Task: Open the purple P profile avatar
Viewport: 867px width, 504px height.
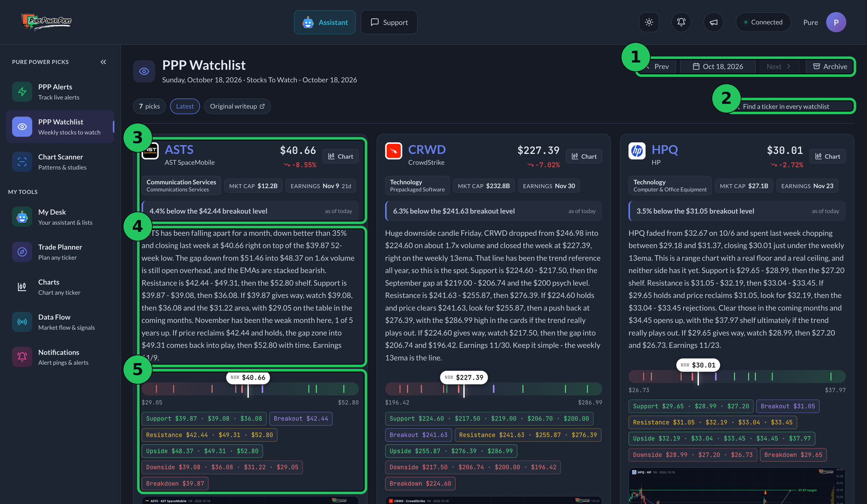Action: pyautogui.click(x=836, y=22)
